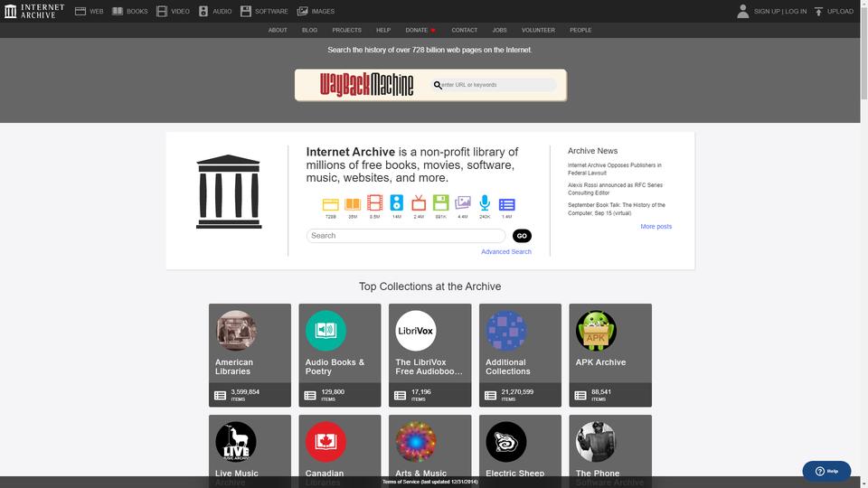Open the Canadian Libraries tile
The height and width of the screenshot is (488, 868).
coord(340,451)
